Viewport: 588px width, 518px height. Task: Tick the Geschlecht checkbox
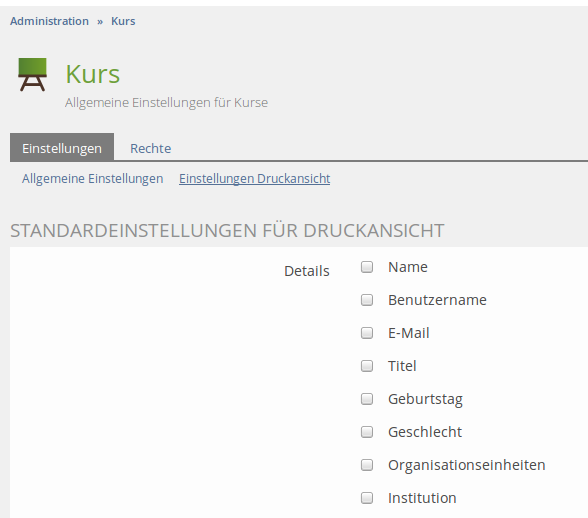coord(367,432)
